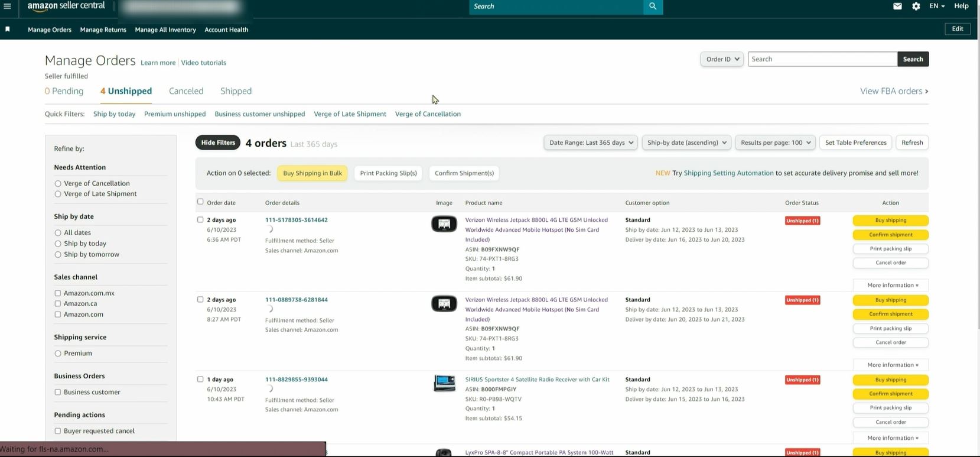Screen dimensions: 980x457
Task: Click the Confirm Shipment(s) bulk button
Action: tap(464, 173)
